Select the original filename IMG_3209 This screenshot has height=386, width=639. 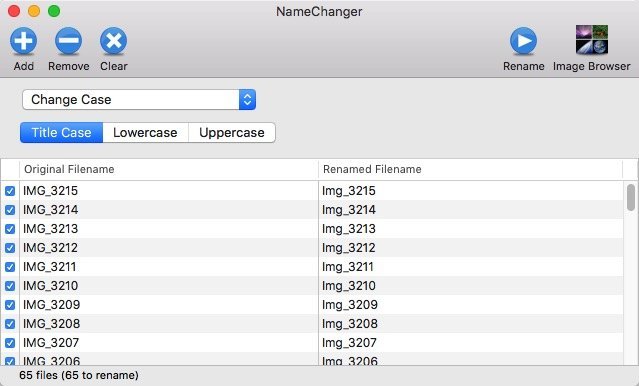coord(51,305)
